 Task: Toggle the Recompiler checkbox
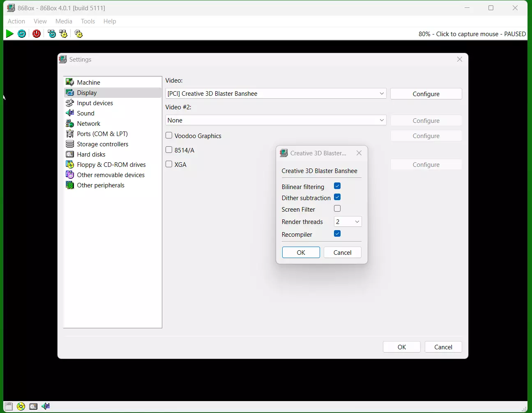(337, 233)
